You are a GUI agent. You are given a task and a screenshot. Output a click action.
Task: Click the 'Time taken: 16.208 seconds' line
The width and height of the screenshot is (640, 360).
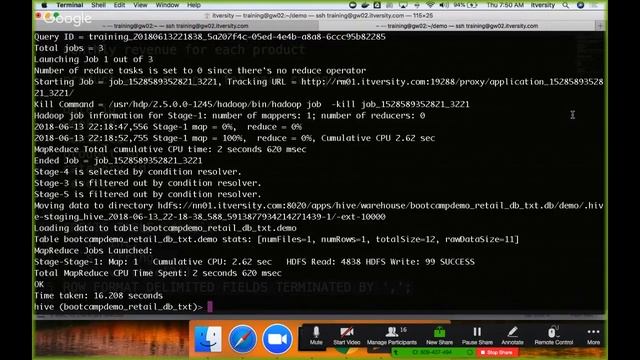98,296
